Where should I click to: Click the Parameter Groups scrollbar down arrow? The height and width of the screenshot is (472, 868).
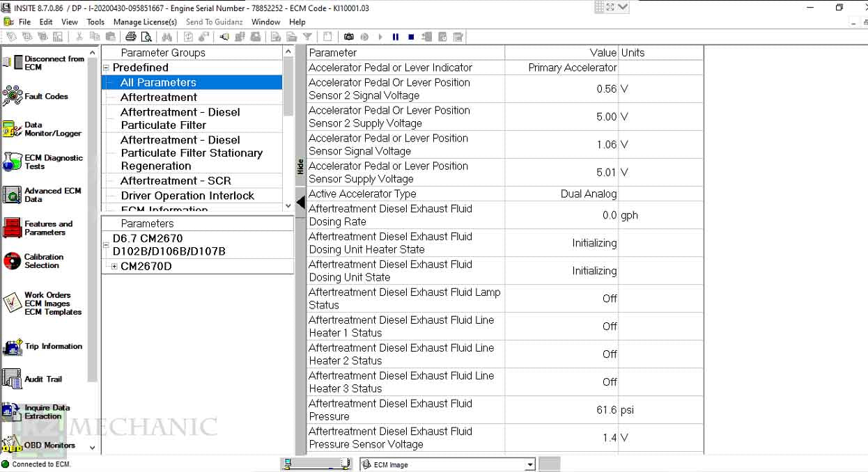click(288, 205)
